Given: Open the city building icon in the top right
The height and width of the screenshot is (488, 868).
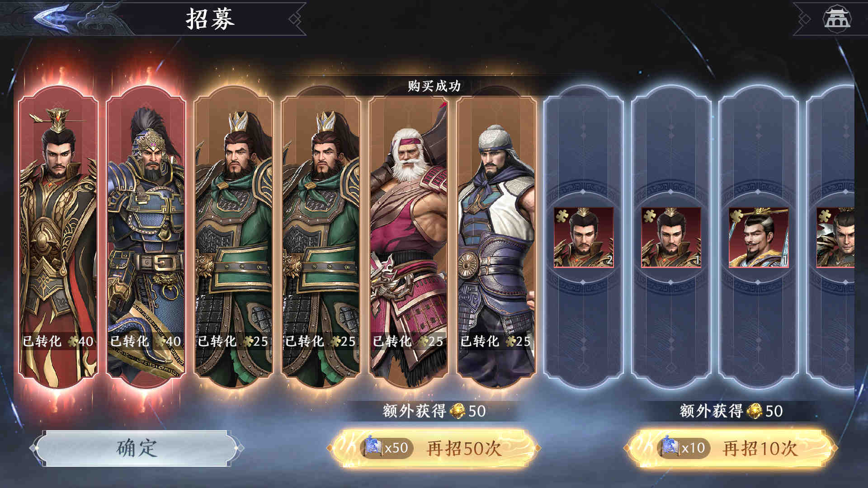Looking at the screenshot, I should [837, 19].
